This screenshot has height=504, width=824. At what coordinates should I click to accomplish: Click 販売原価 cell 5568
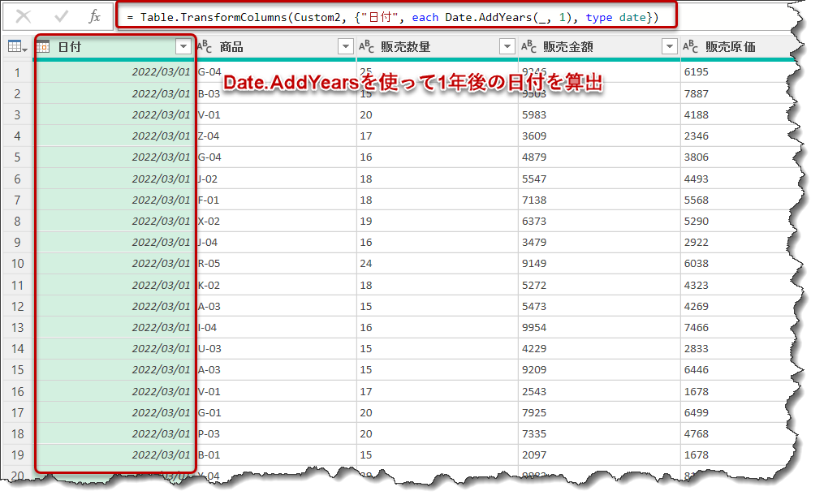click(x=738, y=200)
